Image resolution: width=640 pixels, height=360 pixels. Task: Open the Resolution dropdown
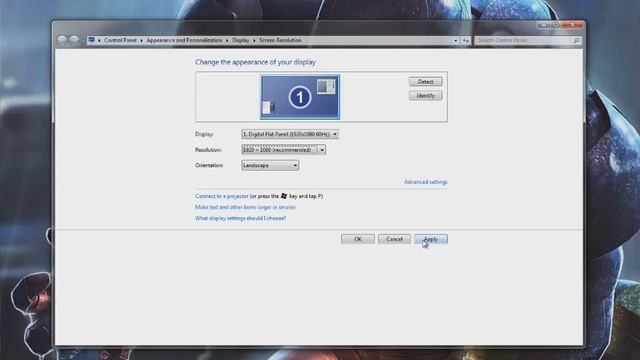pos(283,150)
